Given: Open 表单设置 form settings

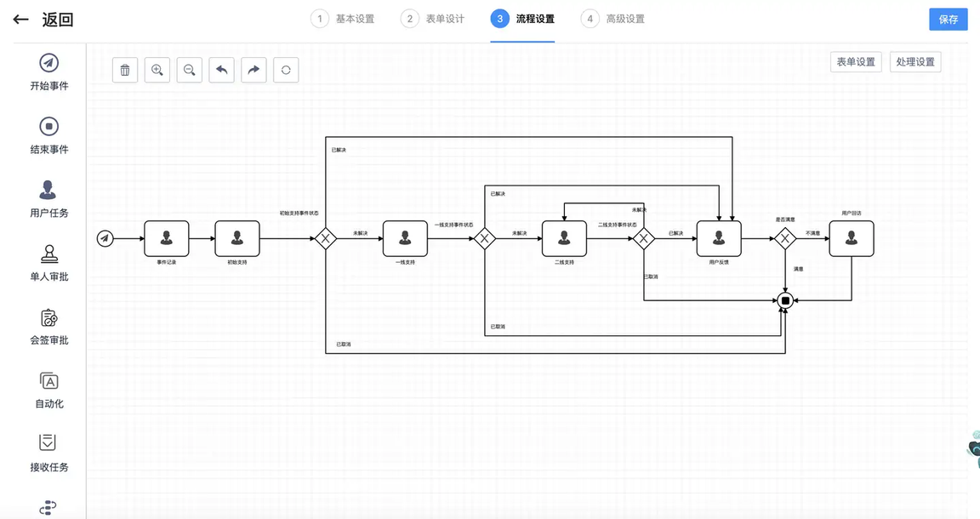Looking at the screenshot, I should pyautogui.click(x=856, y=62).
